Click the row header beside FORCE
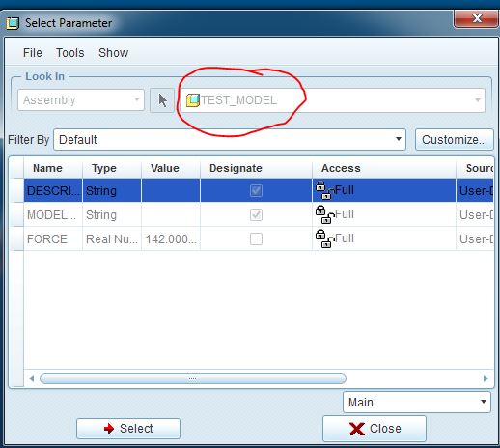500x448 pixels. tap(16, 238)
